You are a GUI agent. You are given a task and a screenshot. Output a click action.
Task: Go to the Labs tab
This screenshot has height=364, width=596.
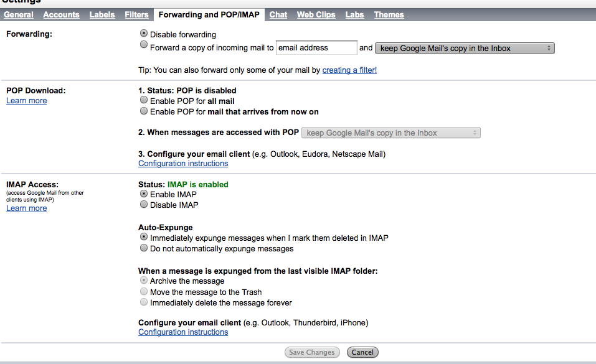point(354,15)
